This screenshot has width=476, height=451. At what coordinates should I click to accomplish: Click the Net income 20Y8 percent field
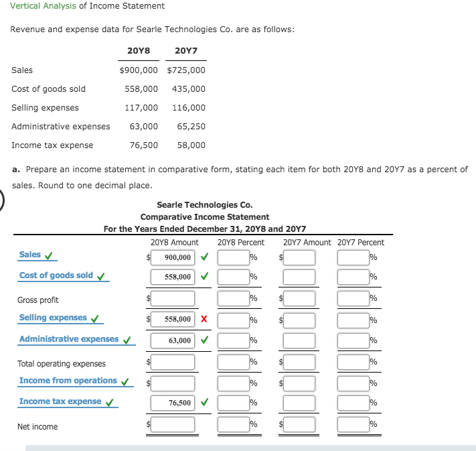234,424
